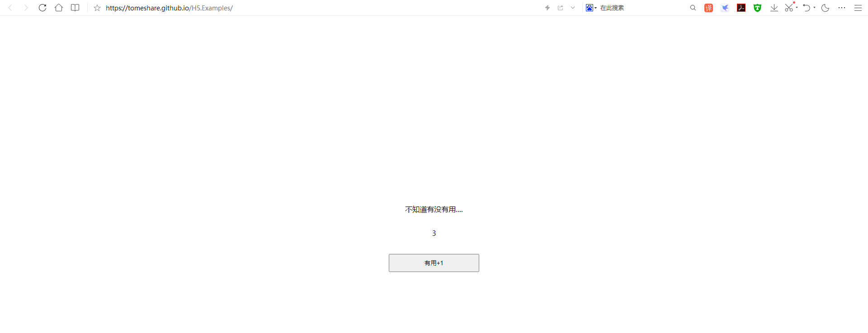This screenshot has width=868, height=333.
Task: Open reading mode book icon
Action: click(75, 8)
